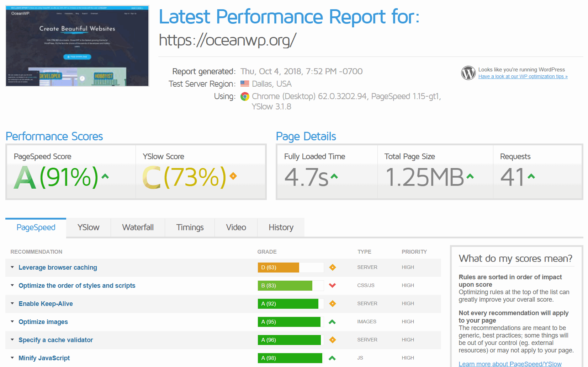Click the RECOMMENDATION column header
Viewport: 588px width, 367px height.
click(x=36, y=252)
